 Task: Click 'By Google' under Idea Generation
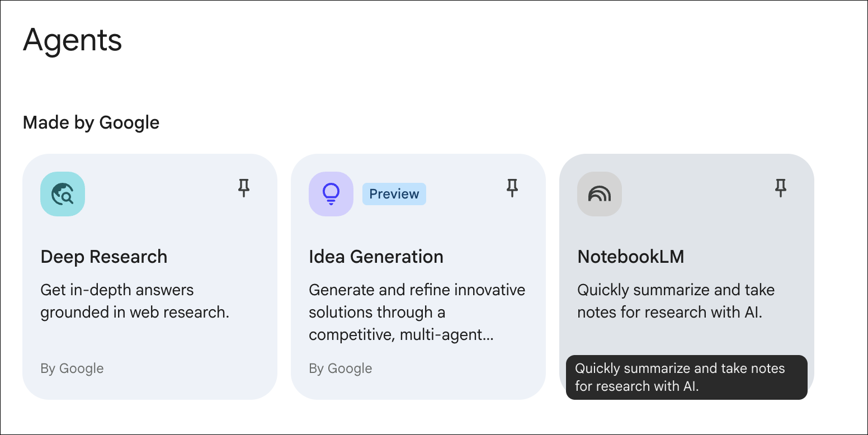point(341,368)
